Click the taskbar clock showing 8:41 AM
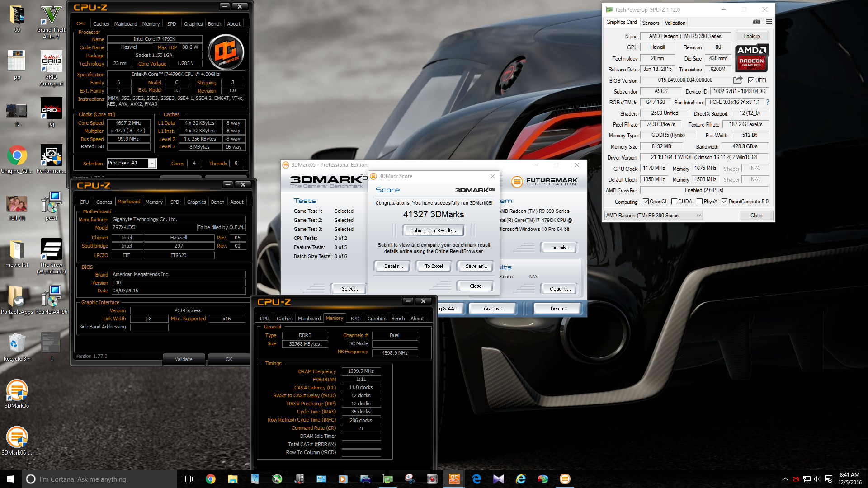This screenshot has width=868, height=488. pos(849,479)
